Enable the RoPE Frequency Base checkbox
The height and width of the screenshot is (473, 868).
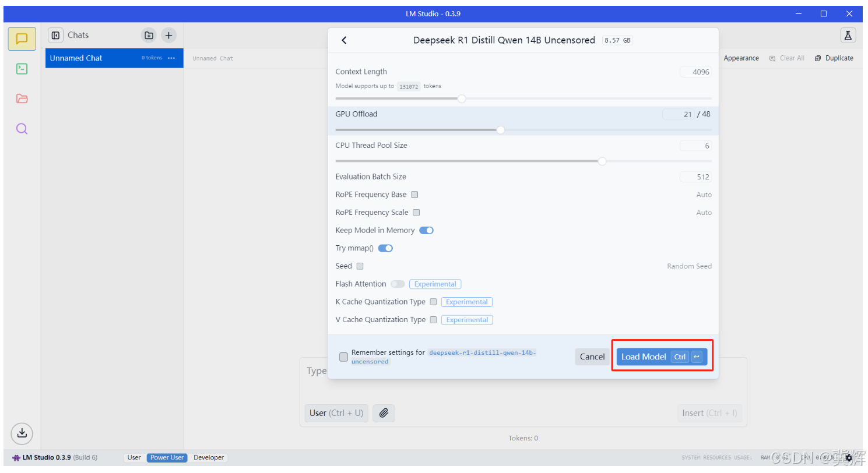414,195
